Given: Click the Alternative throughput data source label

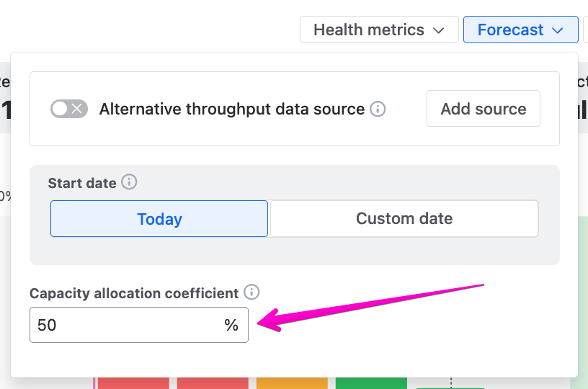Looking at the screenshot, I should 231,109.
